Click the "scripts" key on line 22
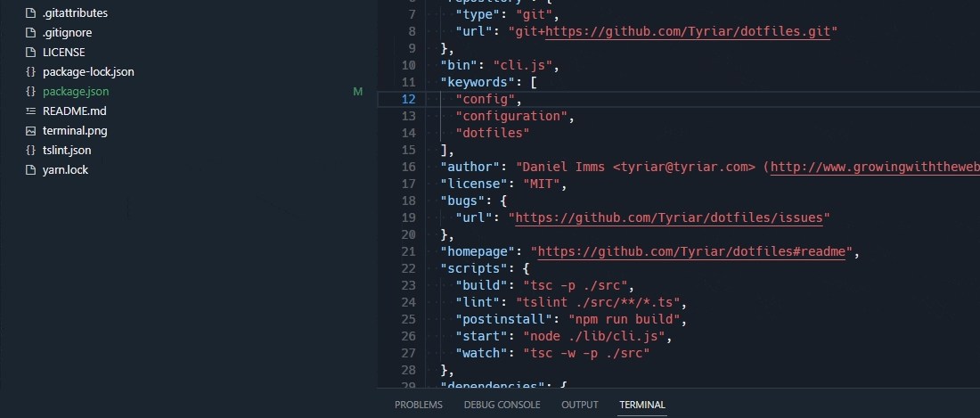Image resolution: width=980 pixels, height=418 pixels. coord(474,268)
